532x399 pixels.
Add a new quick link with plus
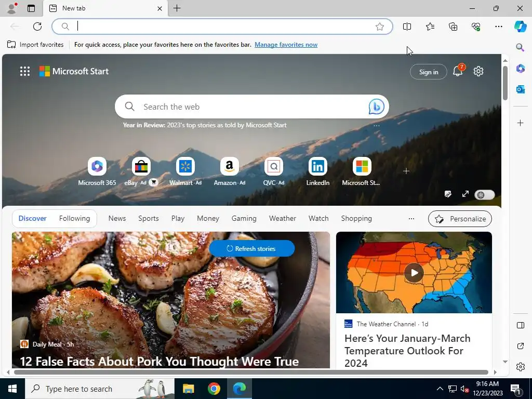(x=406, y=171)
